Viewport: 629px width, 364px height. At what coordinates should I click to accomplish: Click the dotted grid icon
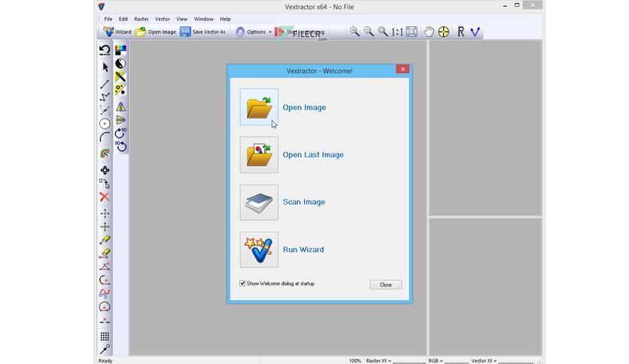click(105, 336)
